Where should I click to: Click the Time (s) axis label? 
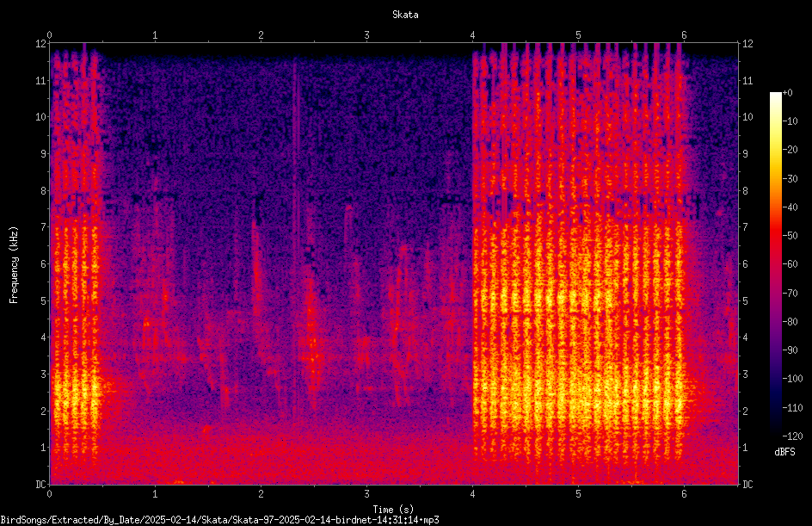(393, 510)
